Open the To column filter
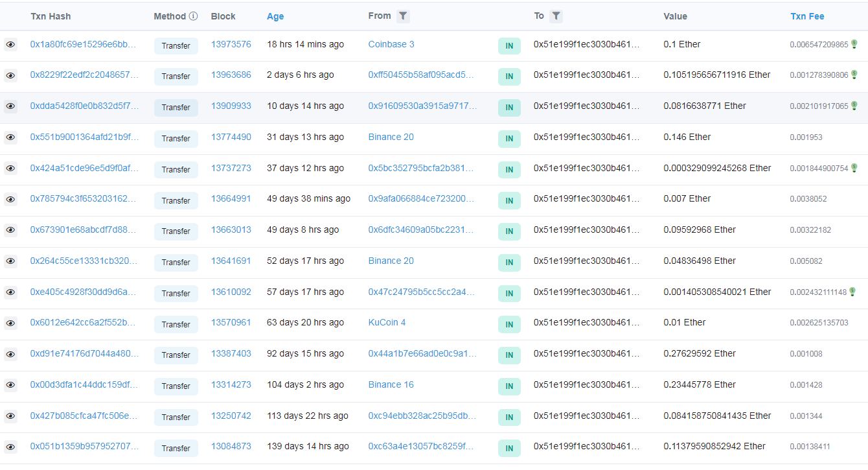Image resolution: width=868 pixels, height=470 pixels. point(556,16)
